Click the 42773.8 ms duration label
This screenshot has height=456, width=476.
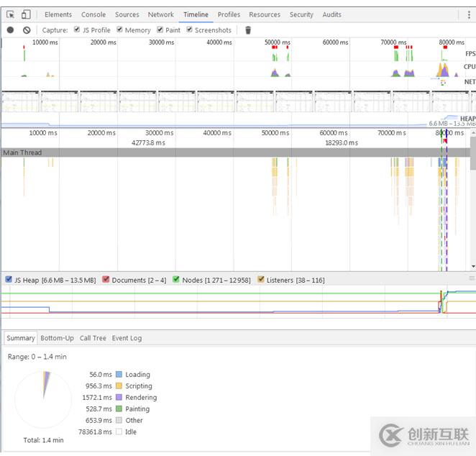point(148,142)
